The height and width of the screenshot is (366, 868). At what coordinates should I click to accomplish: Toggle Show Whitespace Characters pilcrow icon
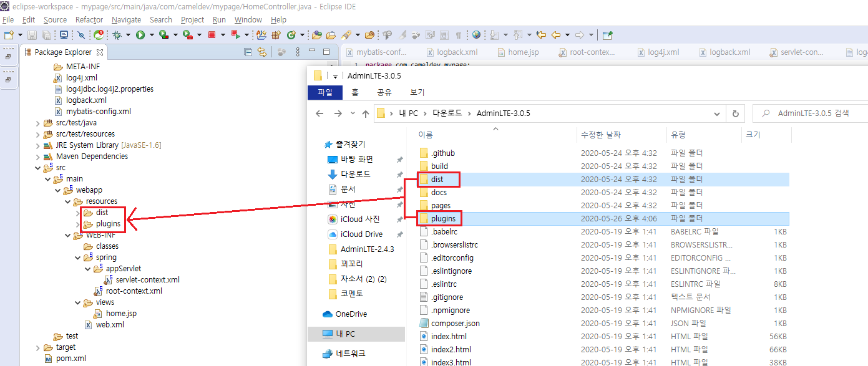pos(458,35)
